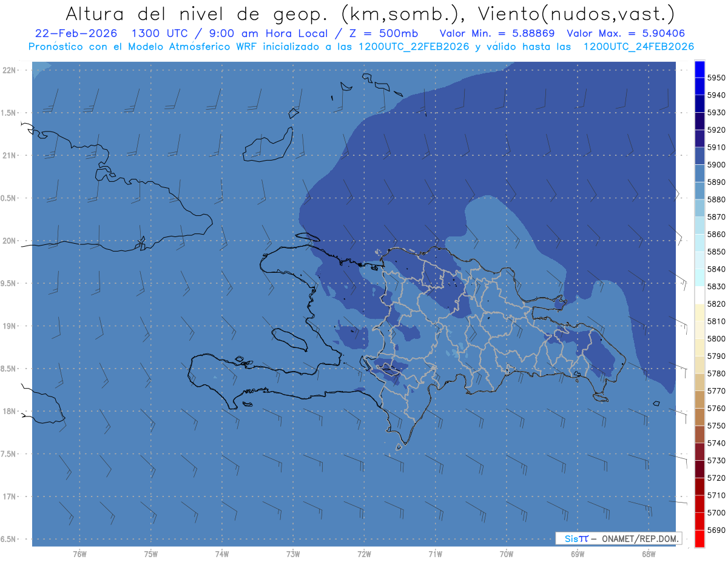Click the '75W' longitude axis label
This screenshot has height=562, width=728.
tap(151, 554)
